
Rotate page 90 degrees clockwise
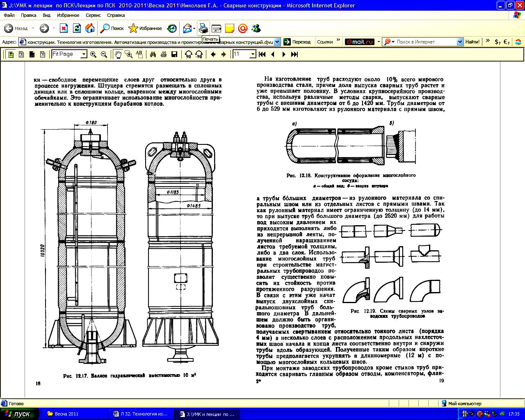tap(189, 54)
